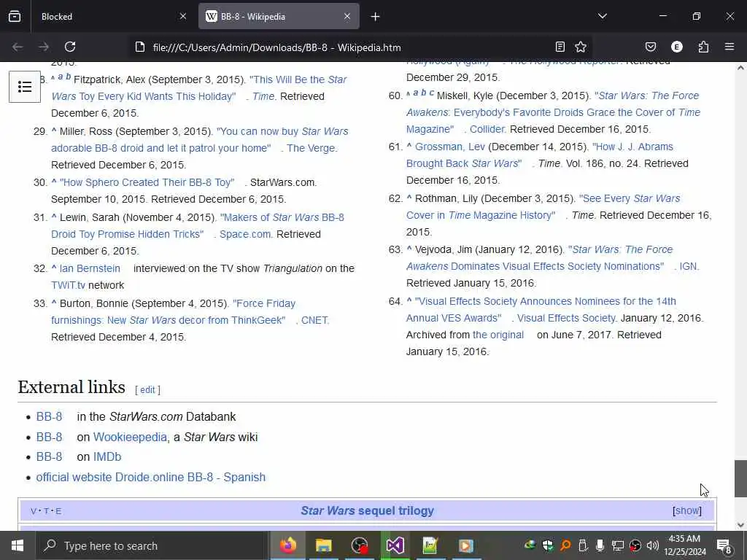Save page to Pocket
747x560 pixels.
(x=651, y=47)
